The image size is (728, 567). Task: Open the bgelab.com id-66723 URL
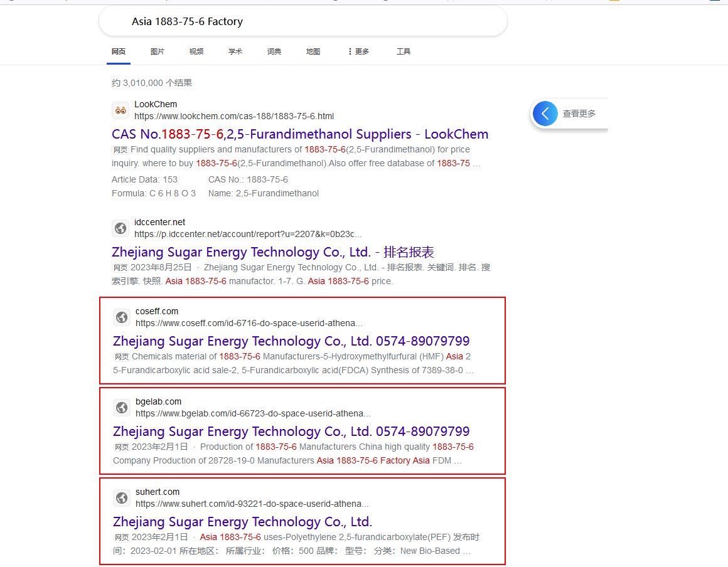coord(253,413)
